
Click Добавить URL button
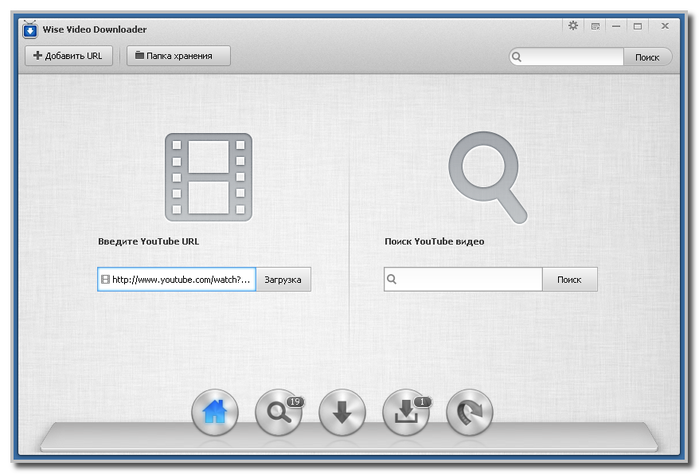69,56
